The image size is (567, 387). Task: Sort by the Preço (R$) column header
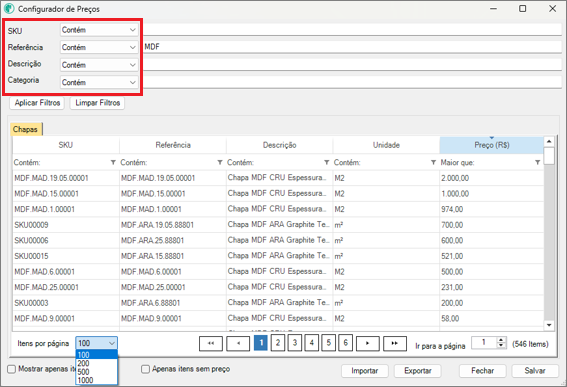pos(491,145)
